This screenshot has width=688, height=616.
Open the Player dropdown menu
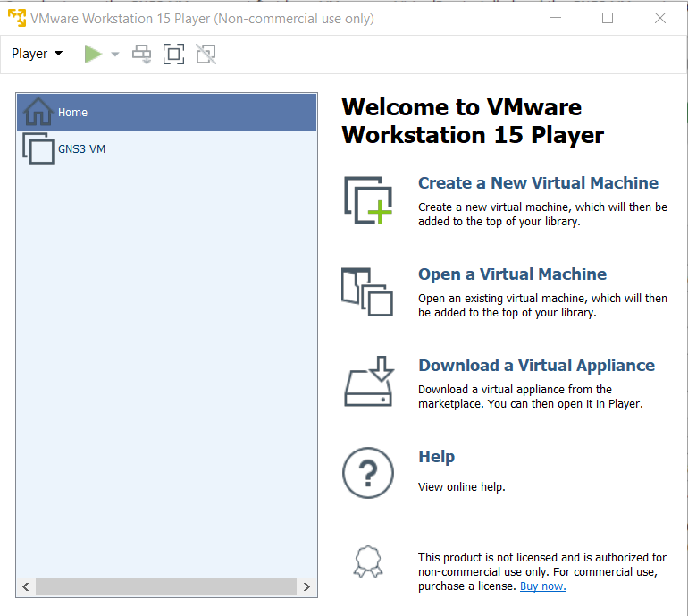click(37, 54)
